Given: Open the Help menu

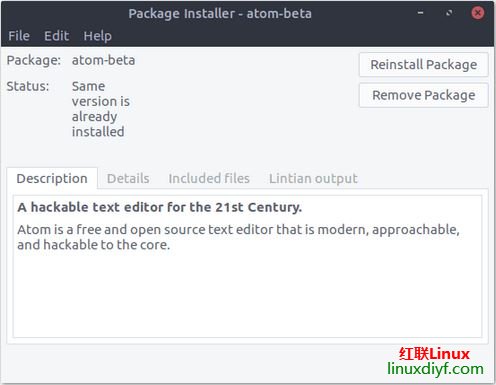Looking at the screenshot, I should [x=97, y=36].
